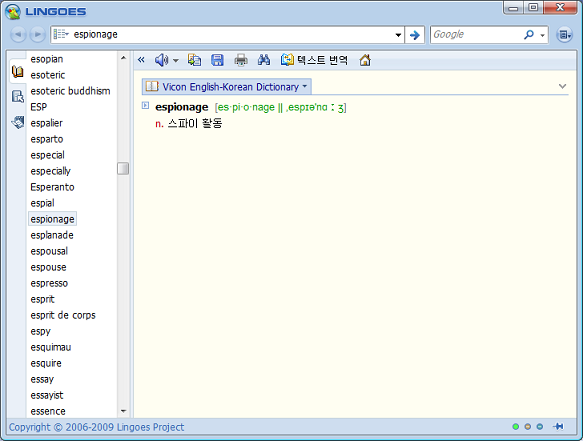This screenshot has width=583, height=441.
Task: Select espial in word list
Action: pos(42,203)
